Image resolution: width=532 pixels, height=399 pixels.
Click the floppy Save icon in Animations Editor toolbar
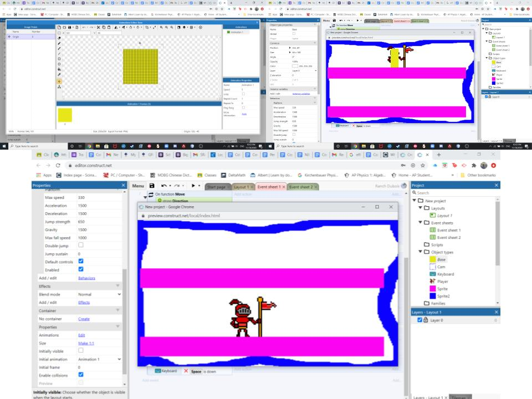tap(70, 27)
